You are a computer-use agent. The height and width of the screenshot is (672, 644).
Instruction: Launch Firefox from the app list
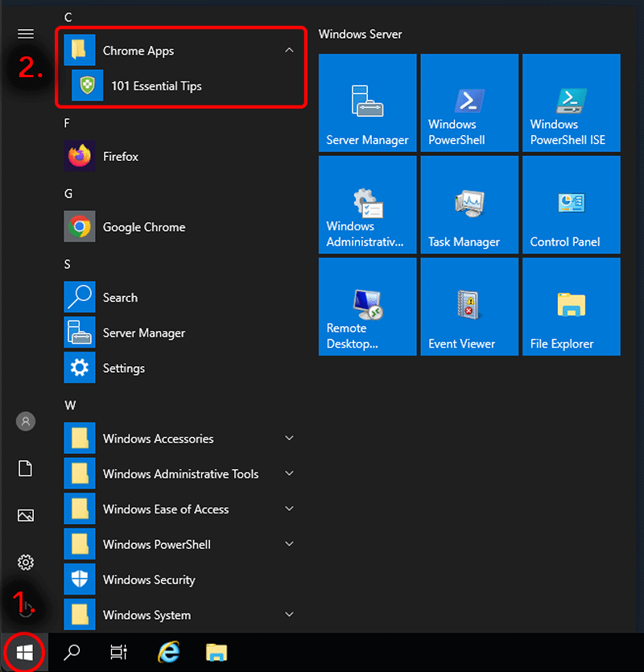click(121, 157)
